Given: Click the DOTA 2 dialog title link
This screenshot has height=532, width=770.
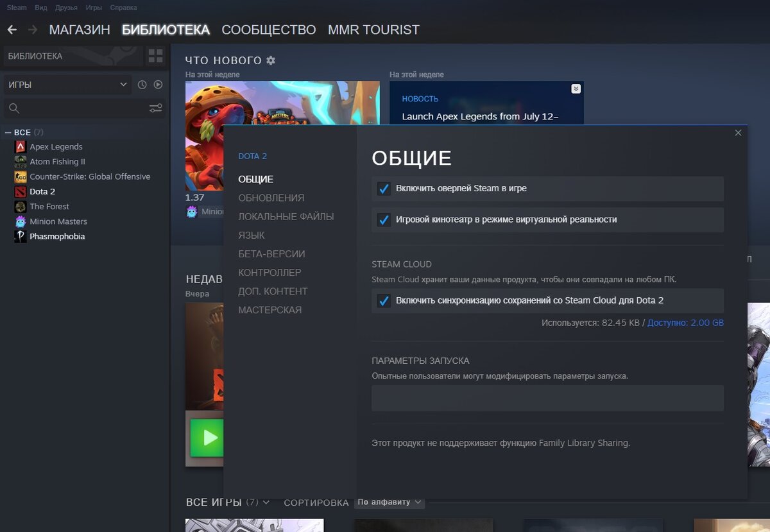Looking at the screenshot, I should tap(252, 156).
